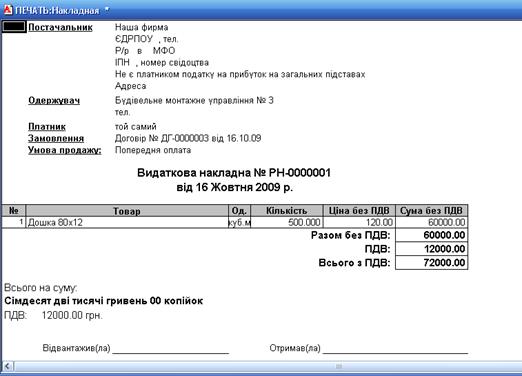Select the ПДВ amount cell 12000.00
The image size is (522, 376).
[x=431, y=249]
